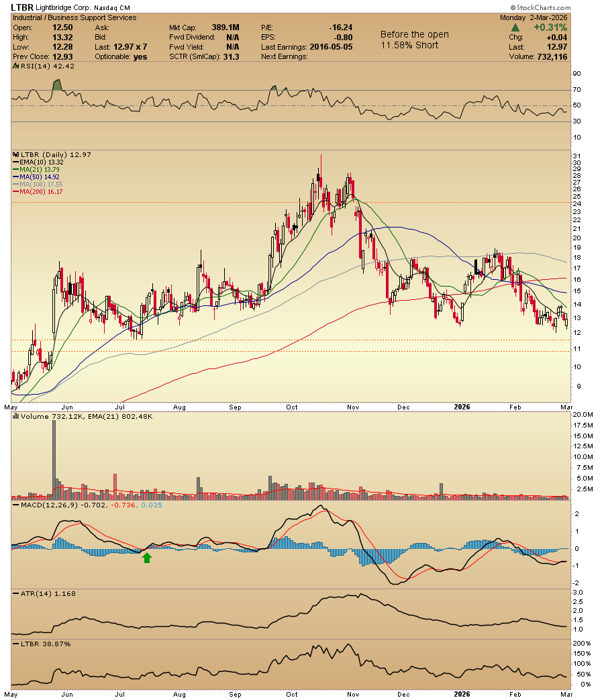604x700 pixels.
Task: Click the 200% performance axis label
Action: (x=582, y=644)
